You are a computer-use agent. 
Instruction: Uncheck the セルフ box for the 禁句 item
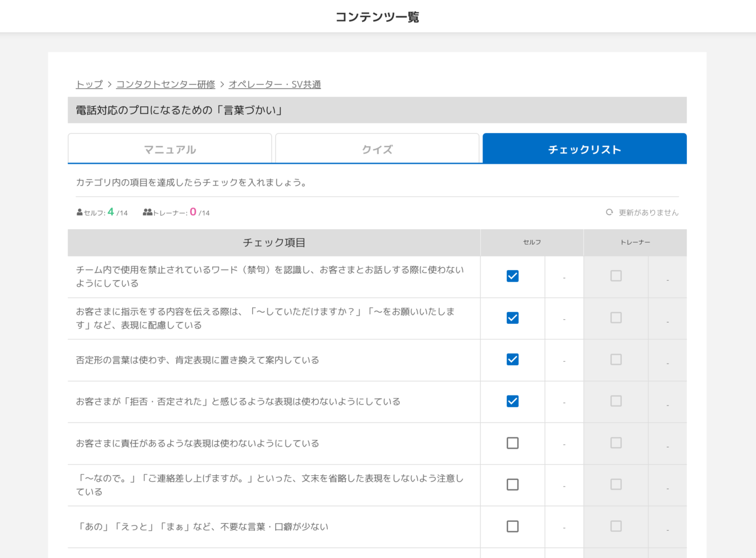(512, 277)
